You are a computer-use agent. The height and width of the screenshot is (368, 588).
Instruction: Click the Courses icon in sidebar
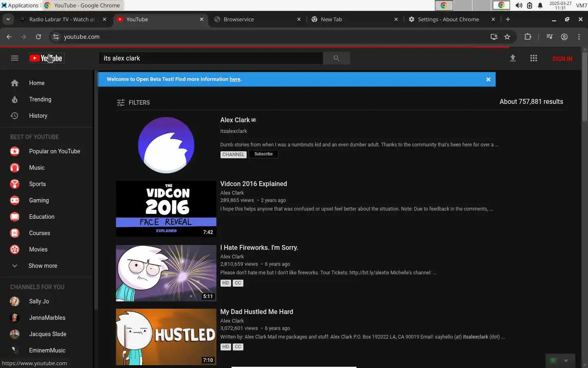pyautogui.click(x=15, y=233)
